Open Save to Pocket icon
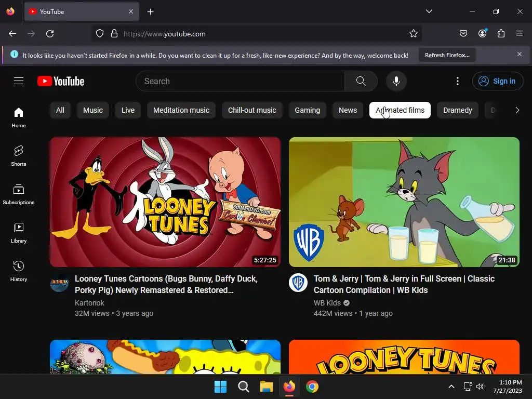532x399 pixels. click(463, 34)
